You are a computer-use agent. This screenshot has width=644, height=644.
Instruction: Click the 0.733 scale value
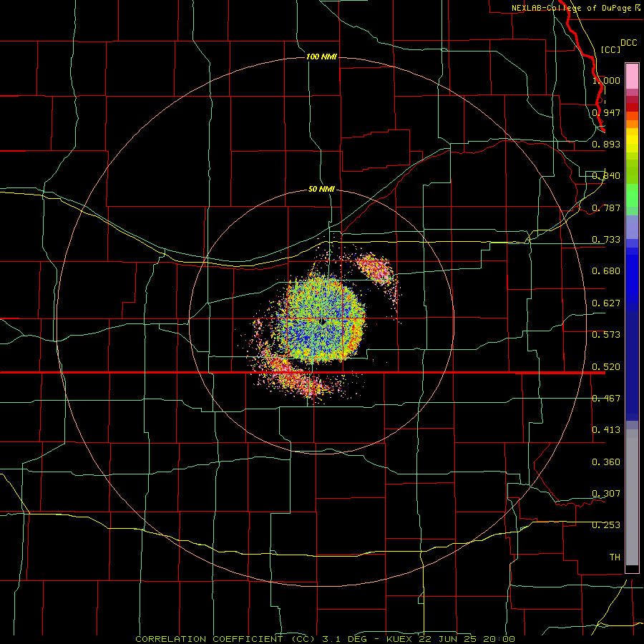click(x=606, y=240)
